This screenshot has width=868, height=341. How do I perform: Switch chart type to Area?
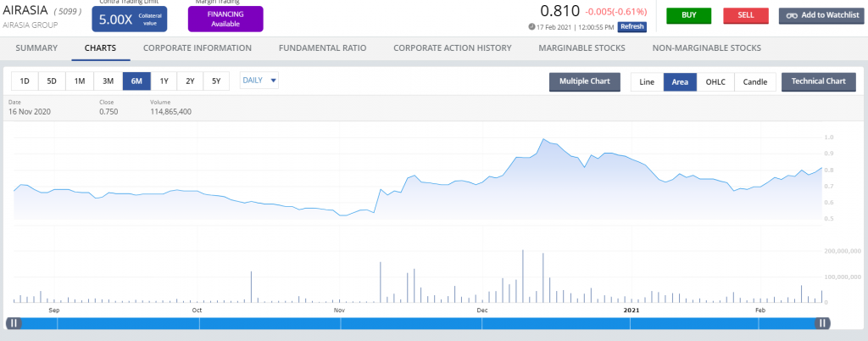click(x=680, y=82)
